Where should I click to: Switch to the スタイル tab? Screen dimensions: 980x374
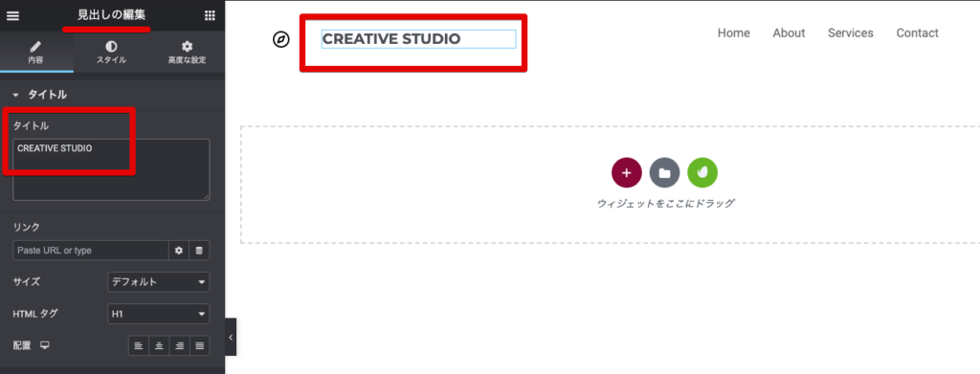click(x=111, y=53)
